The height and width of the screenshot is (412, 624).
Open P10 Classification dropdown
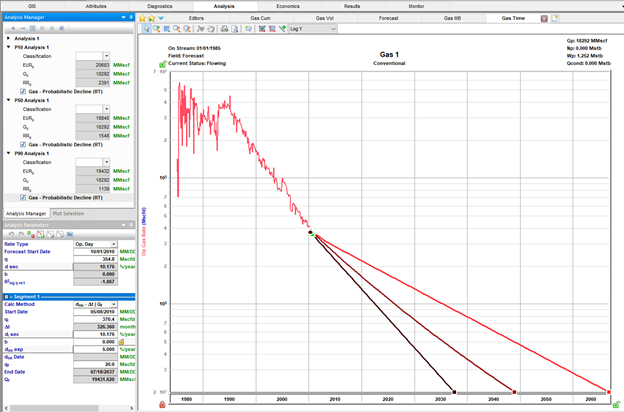[x=107, y=56]
